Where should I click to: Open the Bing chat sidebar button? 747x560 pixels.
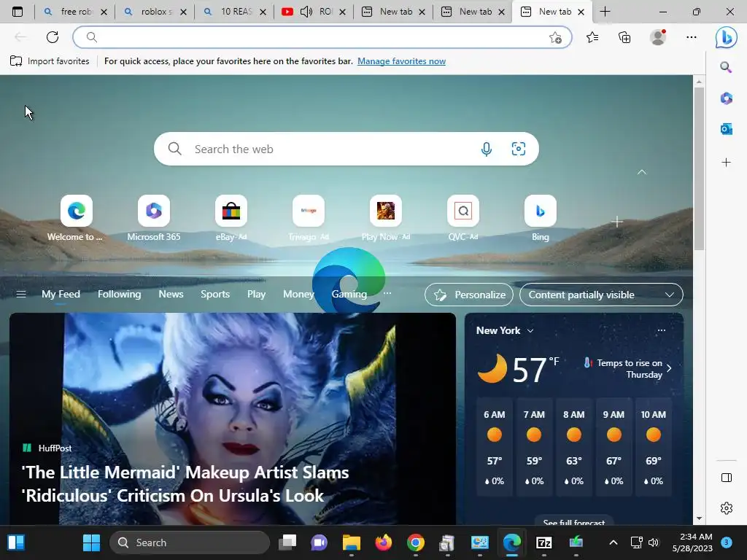tap(726, 37)
